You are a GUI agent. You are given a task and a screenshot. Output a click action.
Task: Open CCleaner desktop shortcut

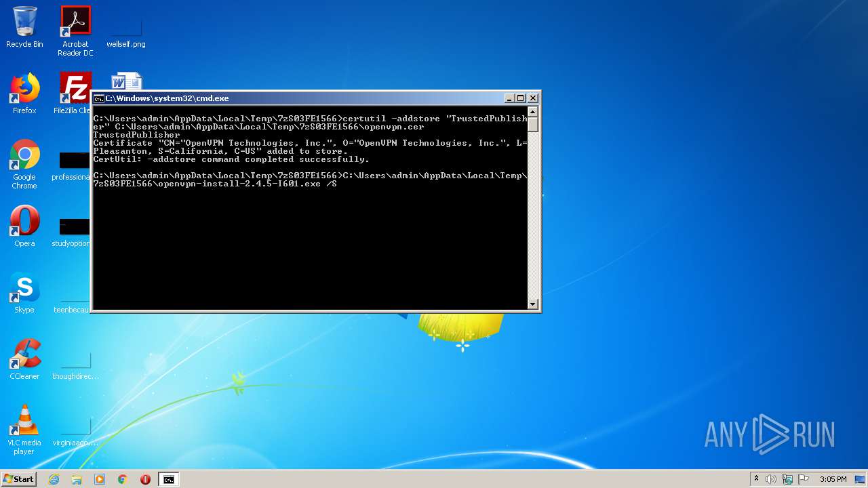pos(24,359)
